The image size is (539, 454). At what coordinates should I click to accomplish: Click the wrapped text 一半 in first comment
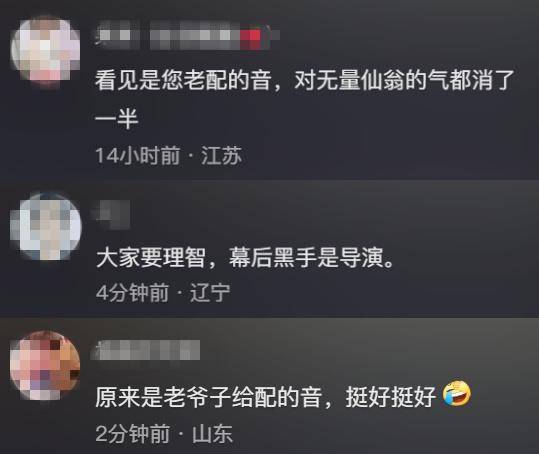pos(117,119)
